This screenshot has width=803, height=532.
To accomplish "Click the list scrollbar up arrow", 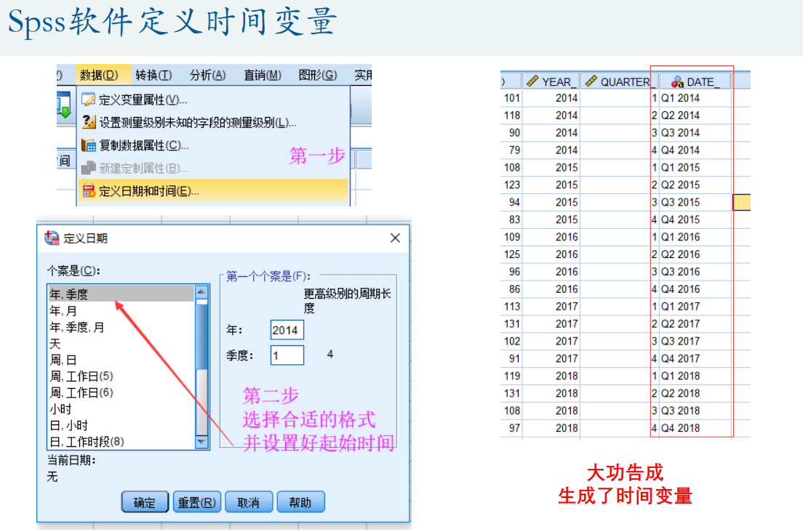I will click(x=201, y=292).
